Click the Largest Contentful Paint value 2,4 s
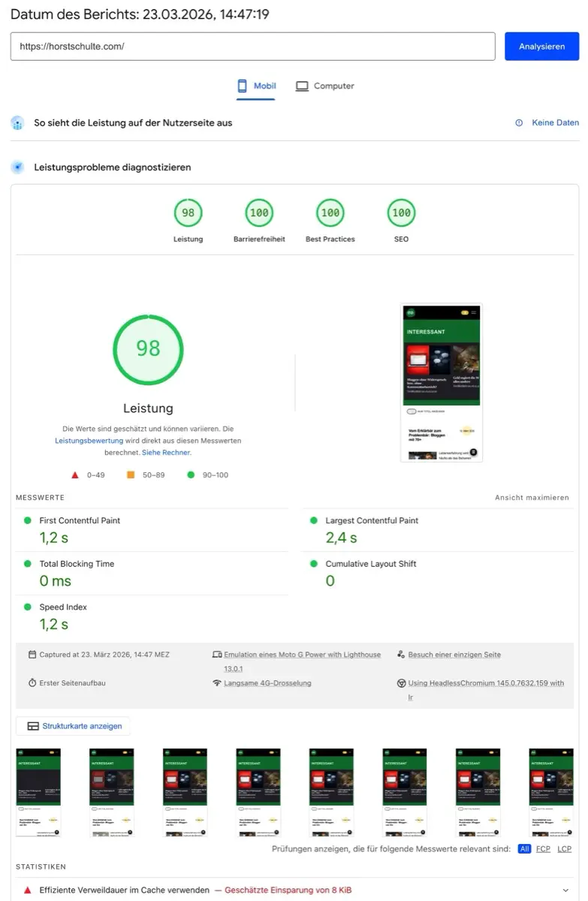This screenshot has height=901, width=588. coord(341,538)
